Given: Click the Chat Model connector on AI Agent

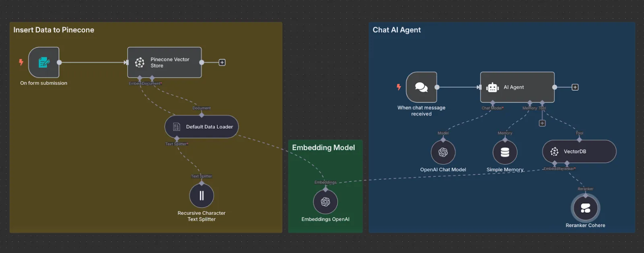Looking at the screenshot, I should click(493, 103).
